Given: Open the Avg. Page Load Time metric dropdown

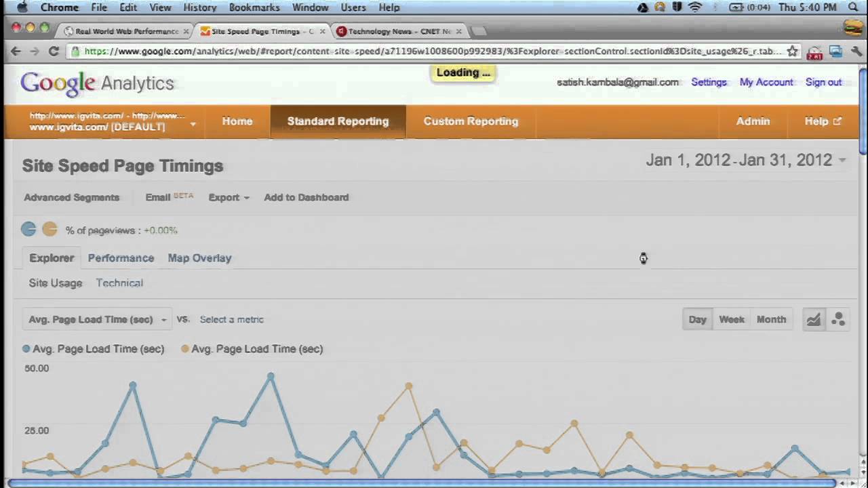Looking at the screenshot, I should (x=96, y=319).
